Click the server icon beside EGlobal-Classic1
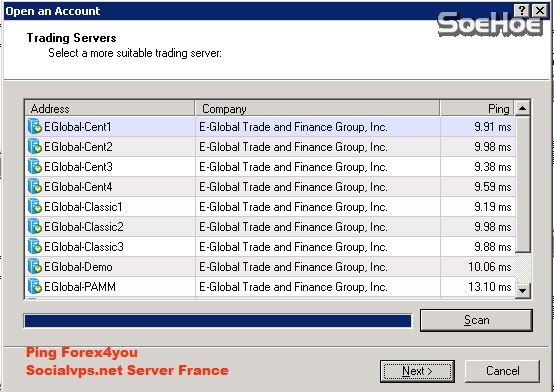 pyautogui.click(x=35, y=206)
